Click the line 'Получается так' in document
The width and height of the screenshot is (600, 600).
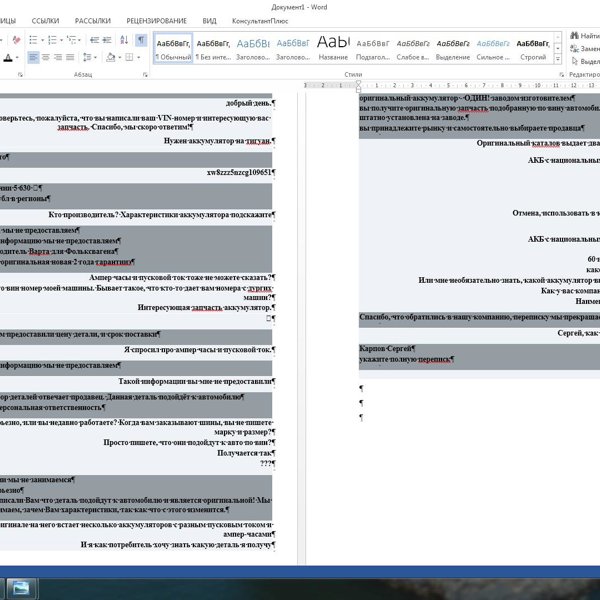pos(246,453)
